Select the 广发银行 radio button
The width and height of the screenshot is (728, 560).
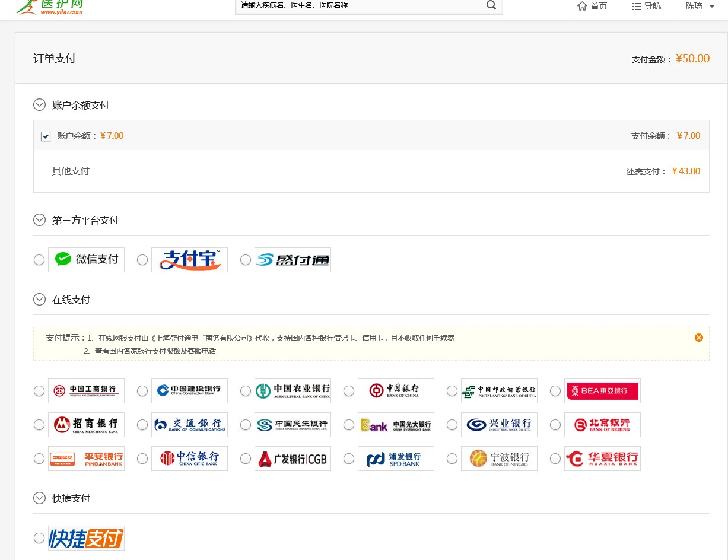click(246, 459)
